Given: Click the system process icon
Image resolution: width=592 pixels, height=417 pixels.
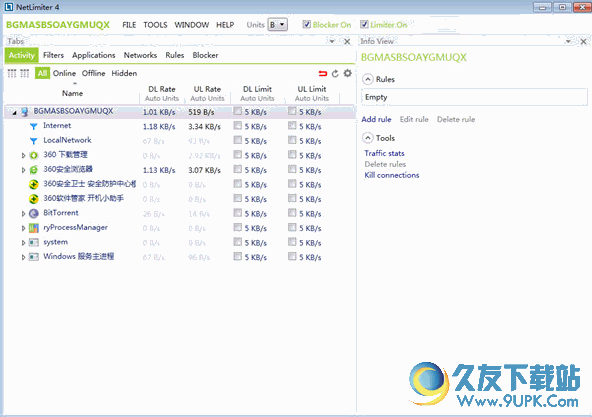Looking at the screenshot, I should (x=34, y=242).
